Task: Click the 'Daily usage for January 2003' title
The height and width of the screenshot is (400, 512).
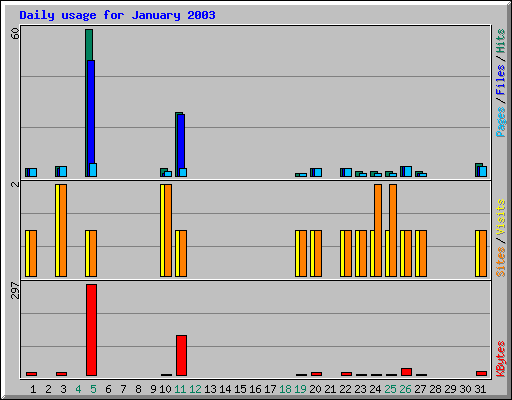Action: [117, 15]
